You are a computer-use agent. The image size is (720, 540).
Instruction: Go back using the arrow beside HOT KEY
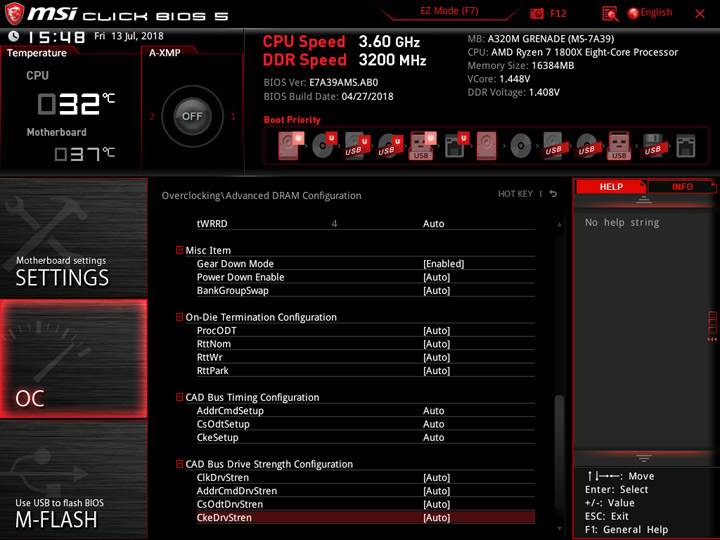[553, 194]
